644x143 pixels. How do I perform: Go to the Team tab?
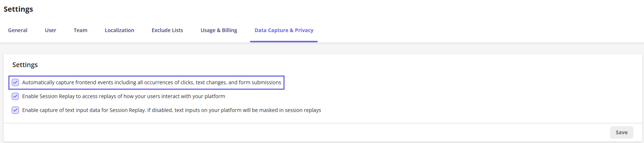click(80, 30)
